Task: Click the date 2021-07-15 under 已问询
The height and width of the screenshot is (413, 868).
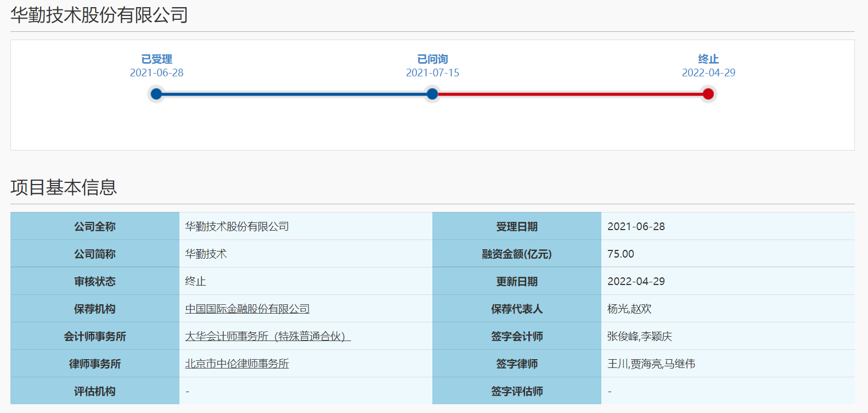Action: coord(432,72)
